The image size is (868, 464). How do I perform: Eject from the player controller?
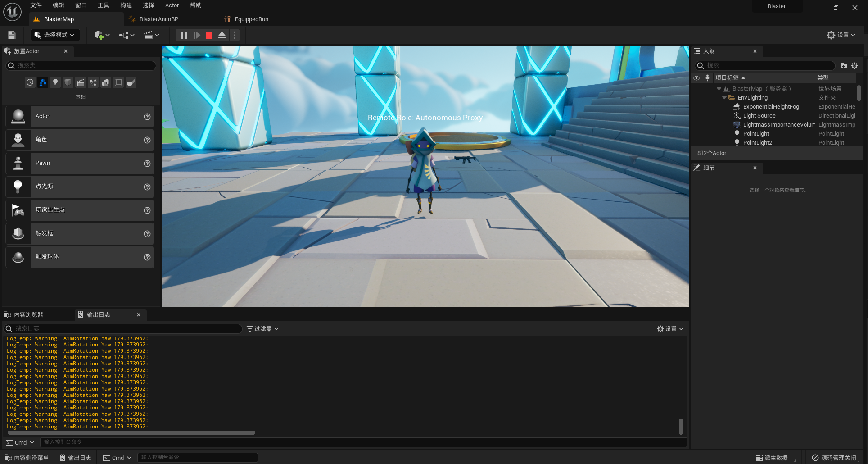click(222, 35)
